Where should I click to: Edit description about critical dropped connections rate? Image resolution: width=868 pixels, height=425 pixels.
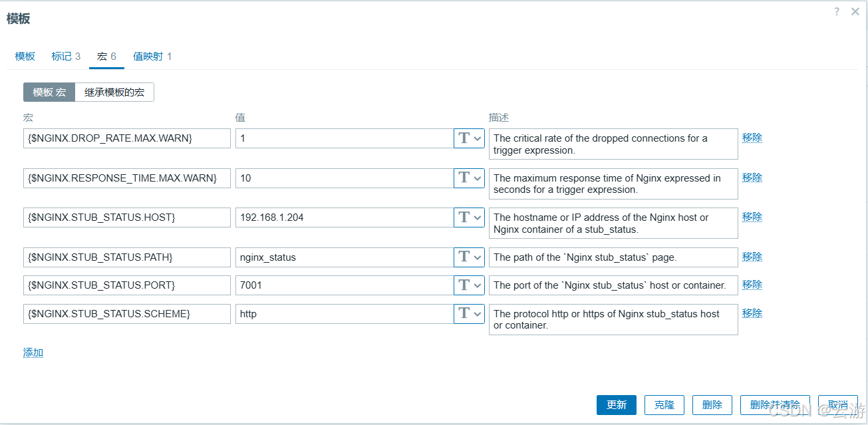[x=613, y=144]
